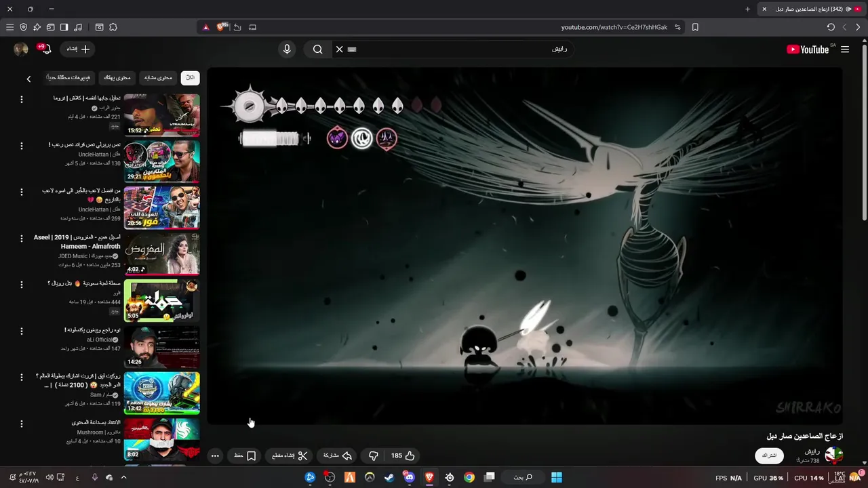Open the browser music note icon

tap(78, 27)
